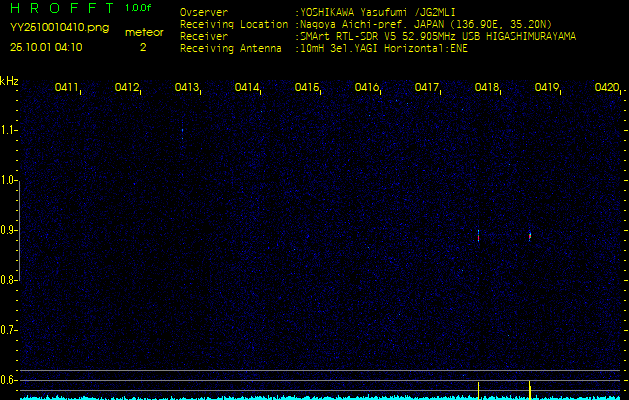
Task: Click the 0.6 kHz axis label
Action: [7, 380]
